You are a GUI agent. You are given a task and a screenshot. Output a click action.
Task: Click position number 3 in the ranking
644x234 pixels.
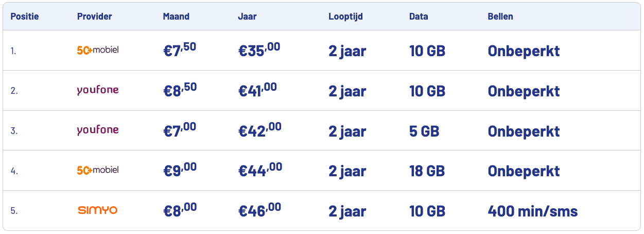point(14,131)
